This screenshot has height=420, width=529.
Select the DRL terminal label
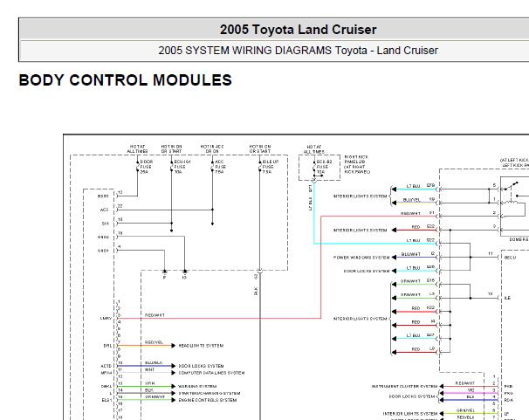tap(107, 346)
